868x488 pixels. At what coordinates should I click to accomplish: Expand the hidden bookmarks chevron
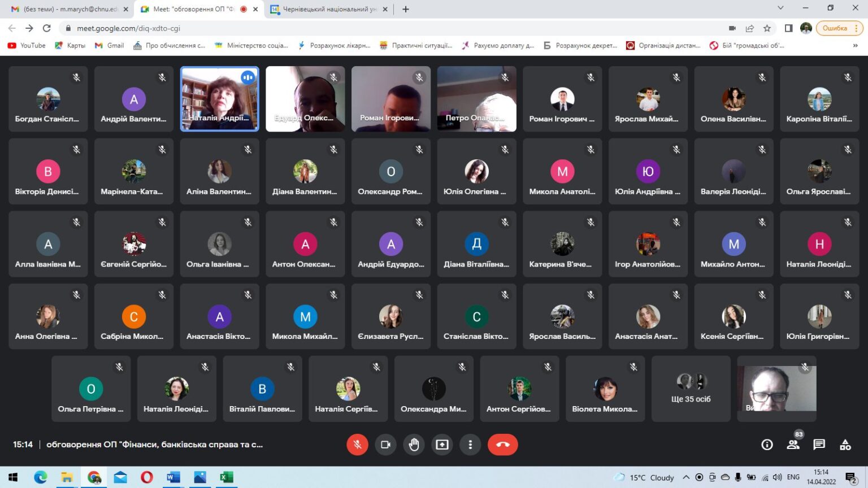point(855,46)
